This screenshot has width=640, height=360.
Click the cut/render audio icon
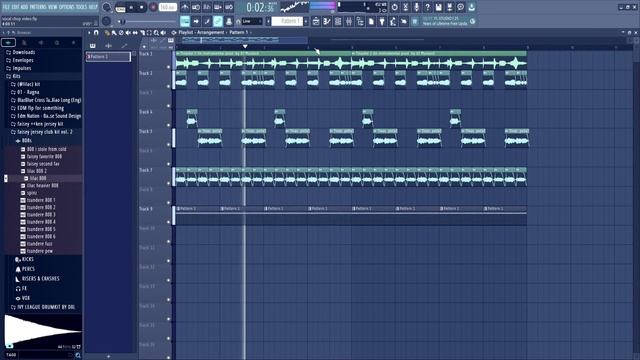405,7
